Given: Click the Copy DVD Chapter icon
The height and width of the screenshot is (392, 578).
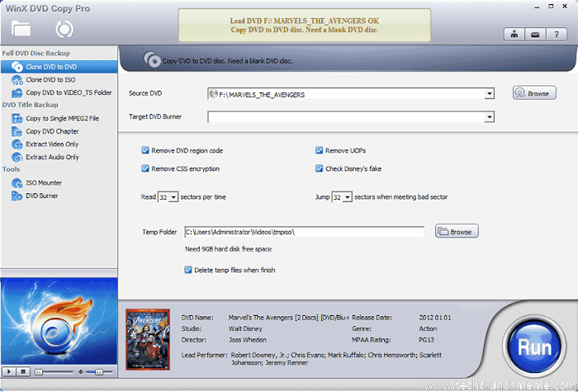Looking at the screenshot, I should tap(17, 131).
